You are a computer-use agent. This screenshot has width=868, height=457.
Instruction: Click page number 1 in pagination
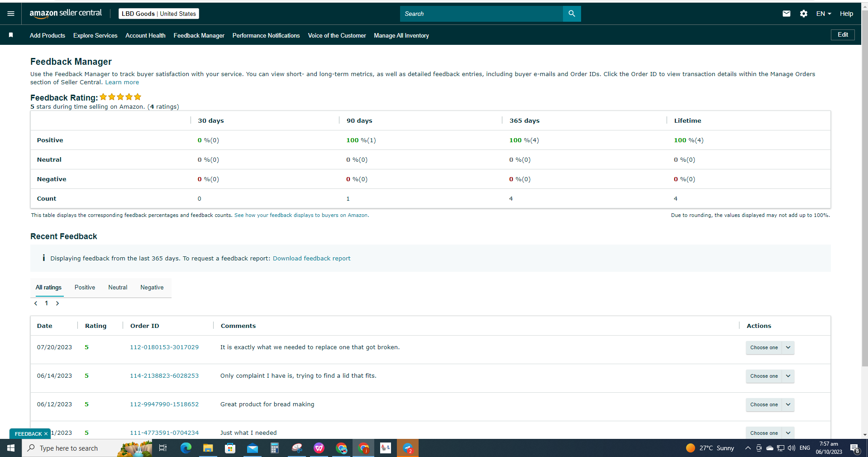pyautogui.click(x=46, y=303)
